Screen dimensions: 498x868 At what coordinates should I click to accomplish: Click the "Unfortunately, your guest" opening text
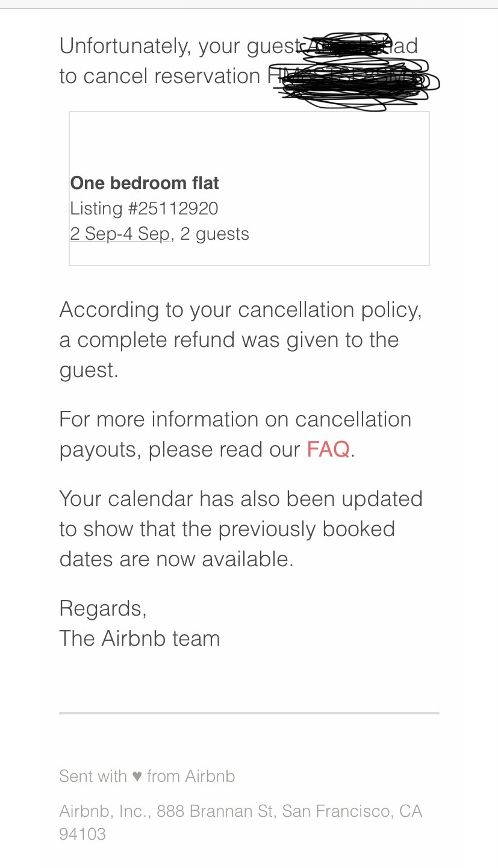pyautogui.click(x=179, y=46)
